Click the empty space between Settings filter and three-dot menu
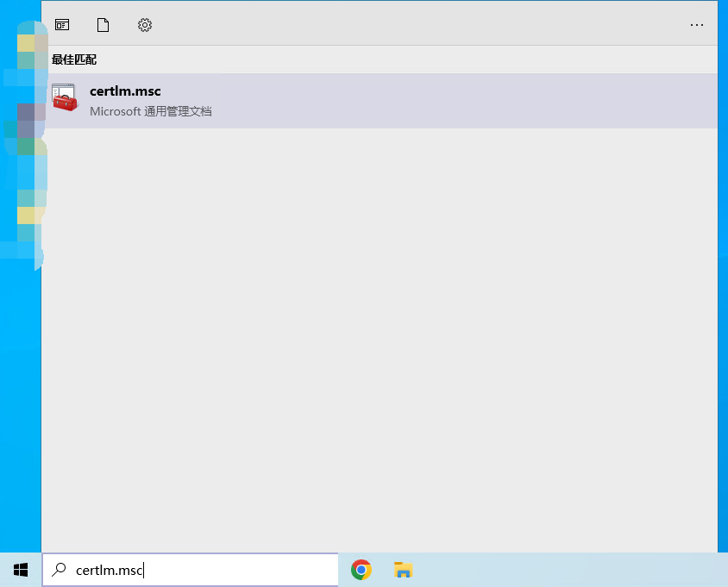The image size is (728, 587). click(414, 25)
